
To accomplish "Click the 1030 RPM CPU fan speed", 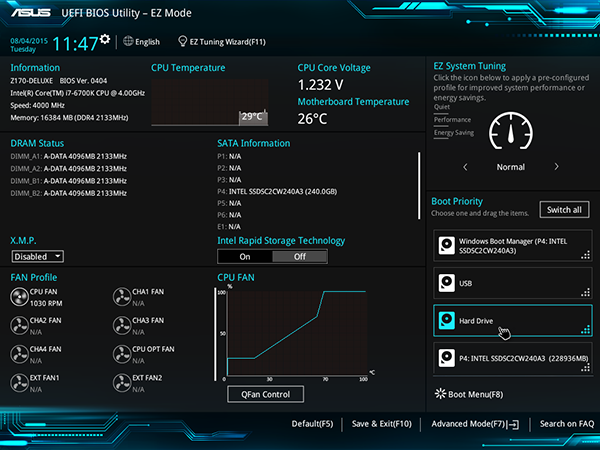I will tap(46, 303).
